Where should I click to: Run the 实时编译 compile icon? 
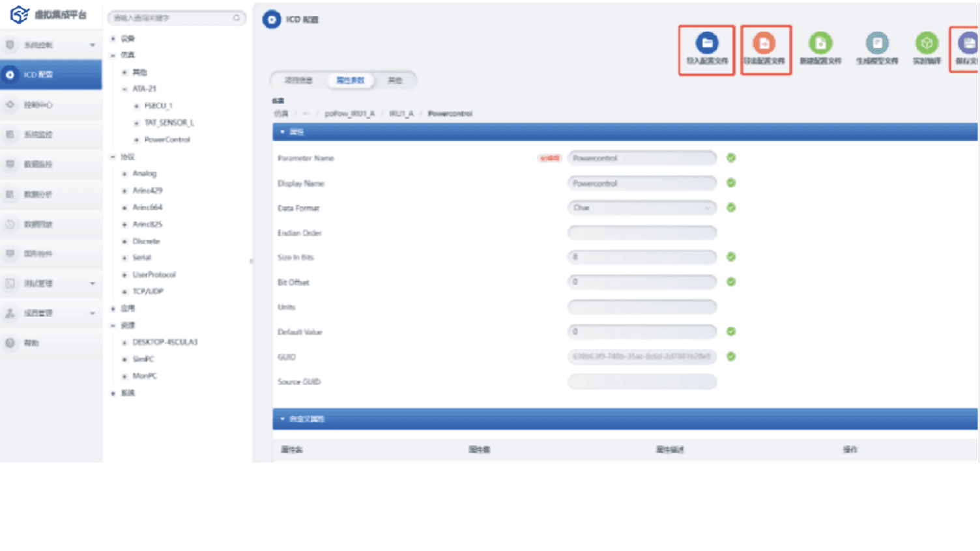[x=926, y=46]
